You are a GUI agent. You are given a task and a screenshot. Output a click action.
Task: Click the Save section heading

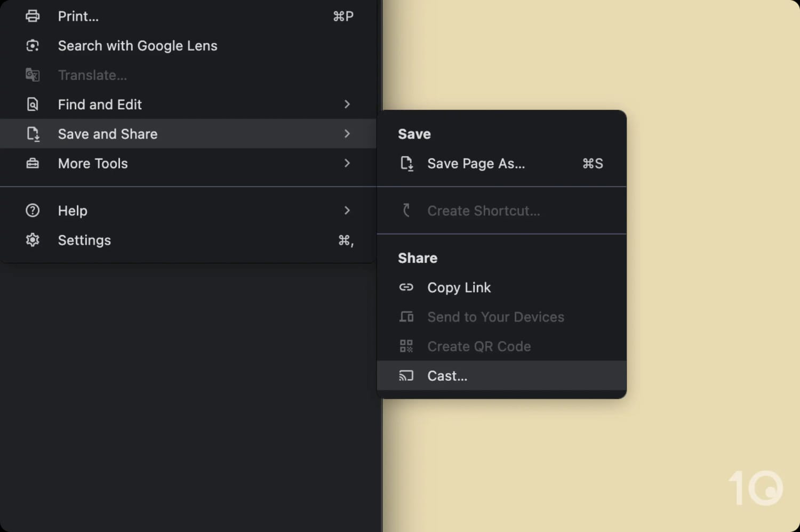tap(414, 134)
